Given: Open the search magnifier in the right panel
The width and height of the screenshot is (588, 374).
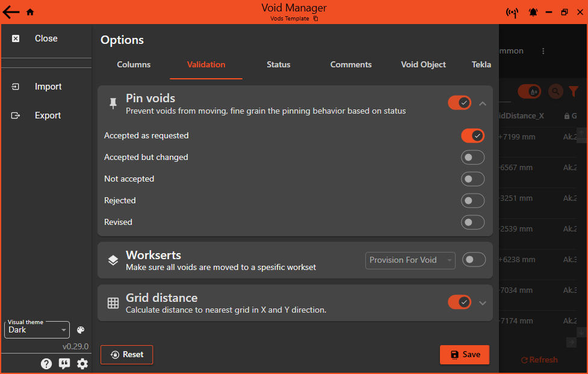Looking at the screenshot, I should click(x=554, y=91).
